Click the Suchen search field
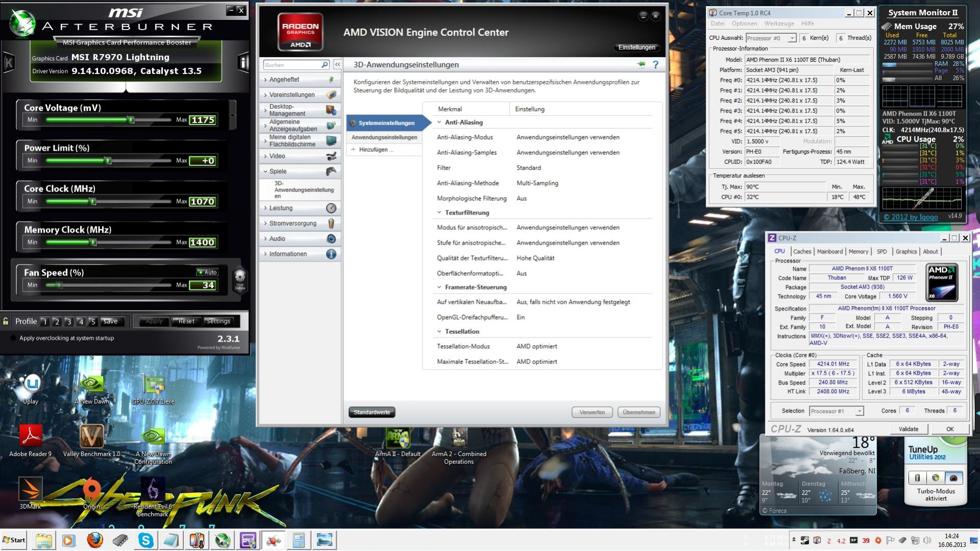This screenshot has height=551, width=980. click(x=292, y=65)
